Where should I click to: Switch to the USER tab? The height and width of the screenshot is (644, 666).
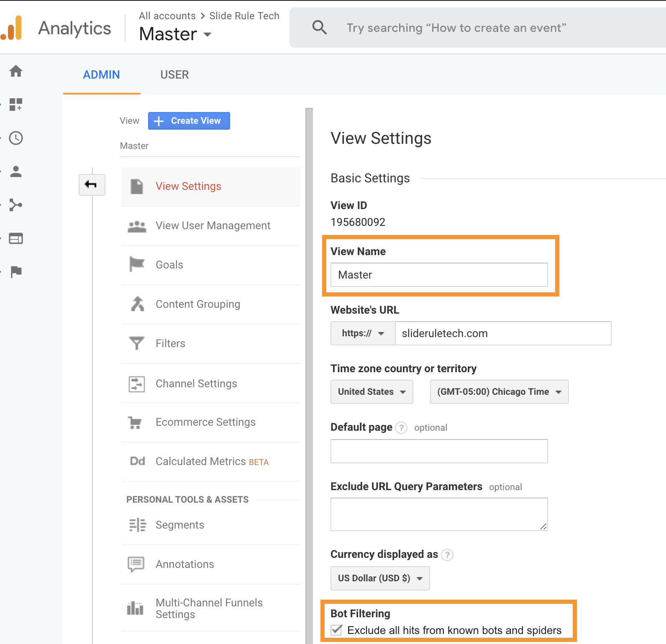point(174,75)
